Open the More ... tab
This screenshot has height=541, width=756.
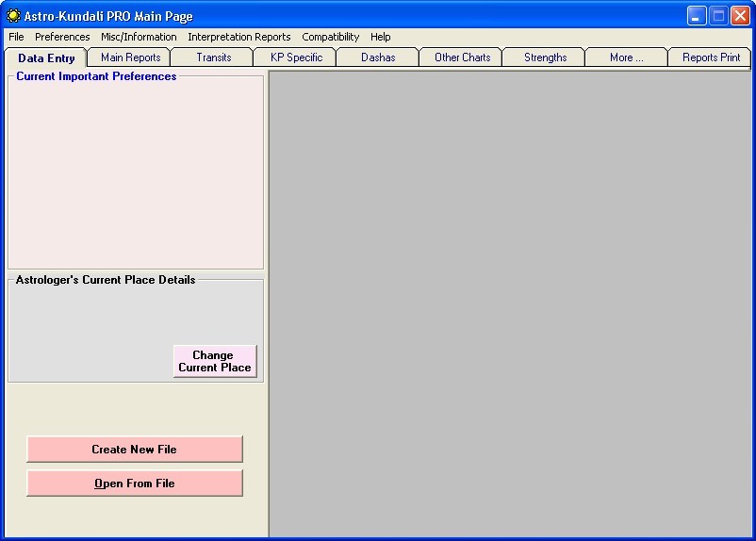coord(626,57)
